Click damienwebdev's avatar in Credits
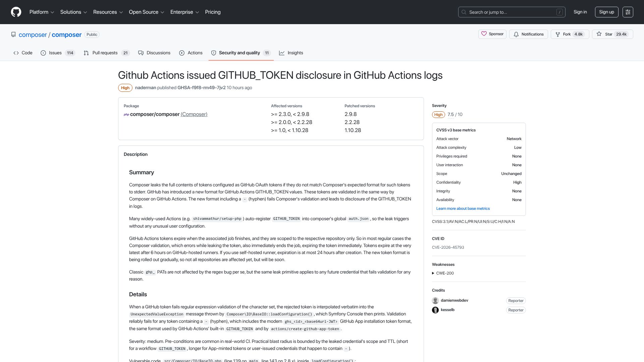This screenshot has width=644, height=362. click(x=435, y=301)
